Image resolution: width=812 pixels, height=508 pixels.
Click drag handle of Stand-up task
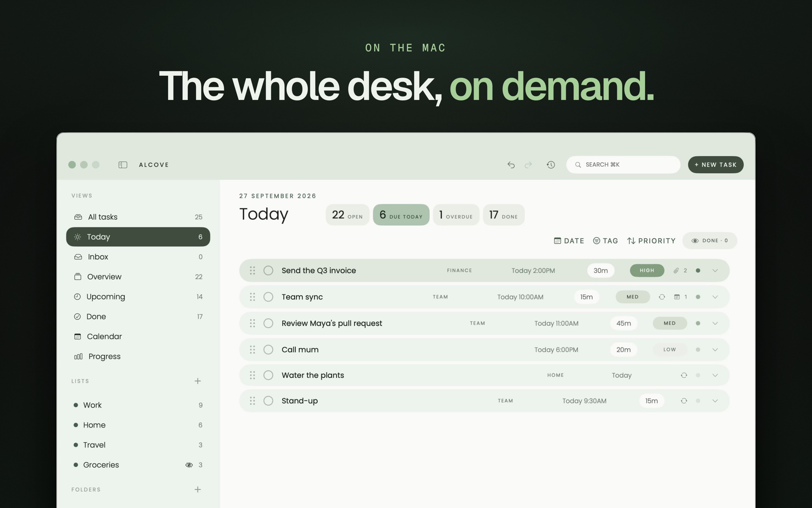[252, 401]
